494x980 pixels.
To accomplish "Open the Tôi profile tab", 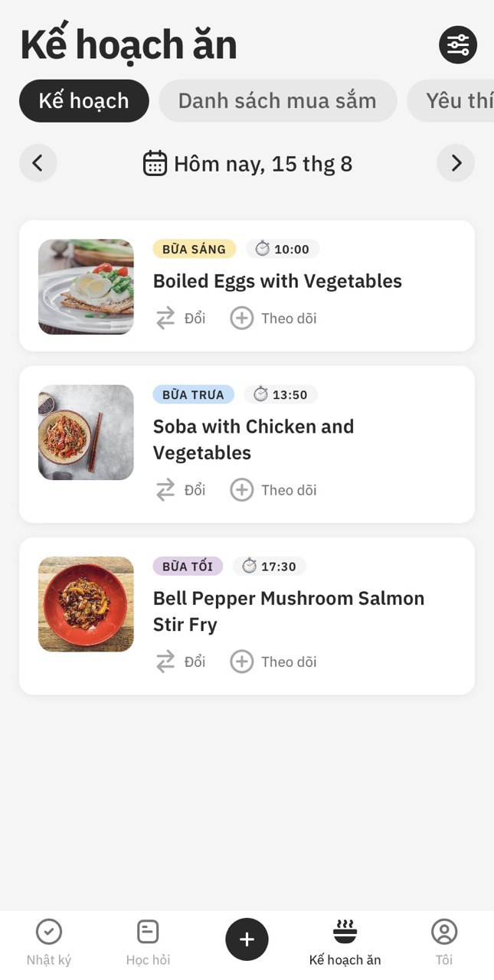I will [444, 943].
